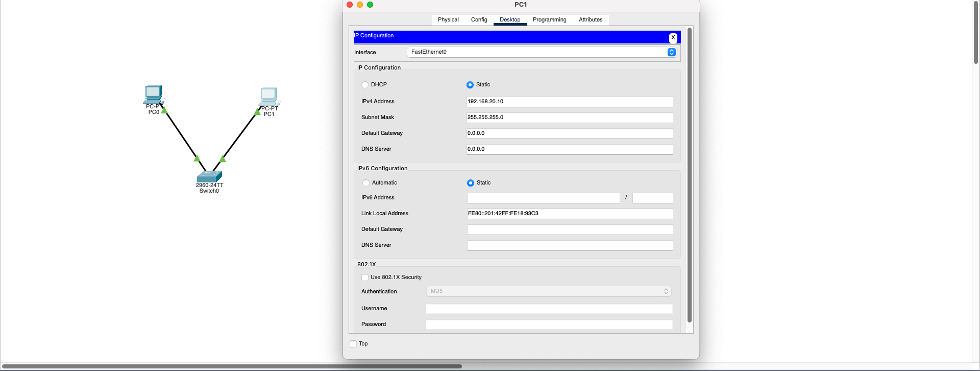Click the switch-side link light on the PC1 cable
This screenshot has width=980, height=371.
223,158
